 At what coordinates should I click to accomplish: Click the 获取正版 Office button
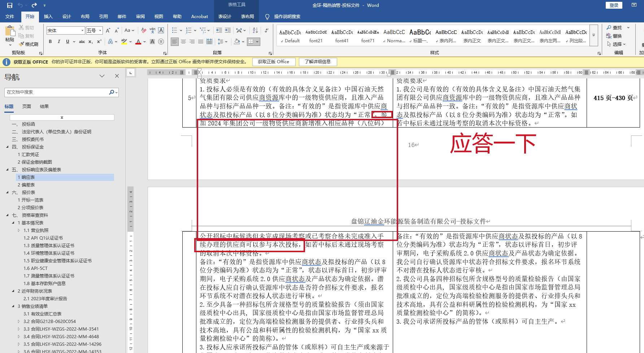(x=273, y=62)
